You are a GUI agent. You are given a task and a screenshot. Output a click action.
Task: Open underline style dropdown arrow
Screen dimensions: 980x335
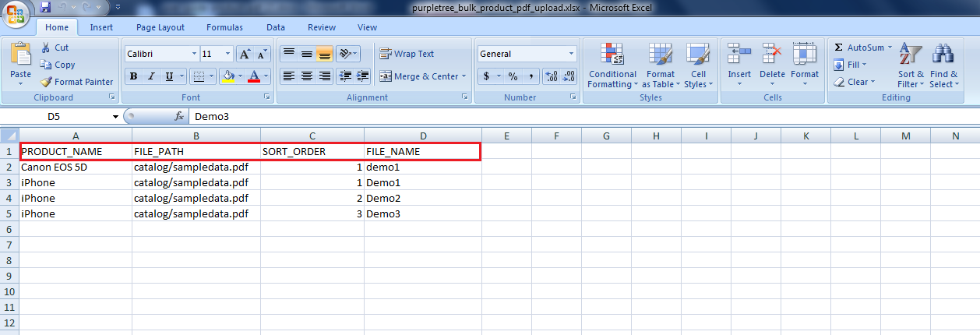point(182,76)
